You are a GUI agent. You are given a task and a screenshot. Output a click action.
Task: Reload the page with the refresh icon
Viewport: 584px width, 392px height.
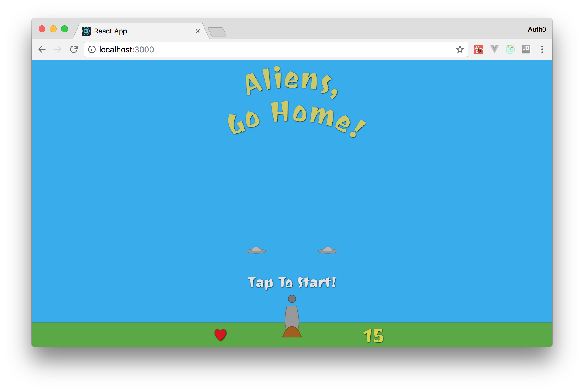point(74,49)
